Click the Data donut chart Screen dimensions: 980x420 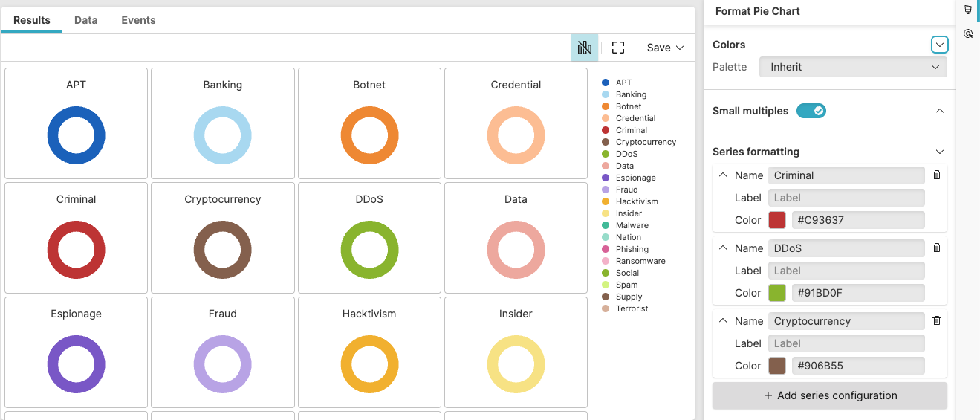pos(516,250)
